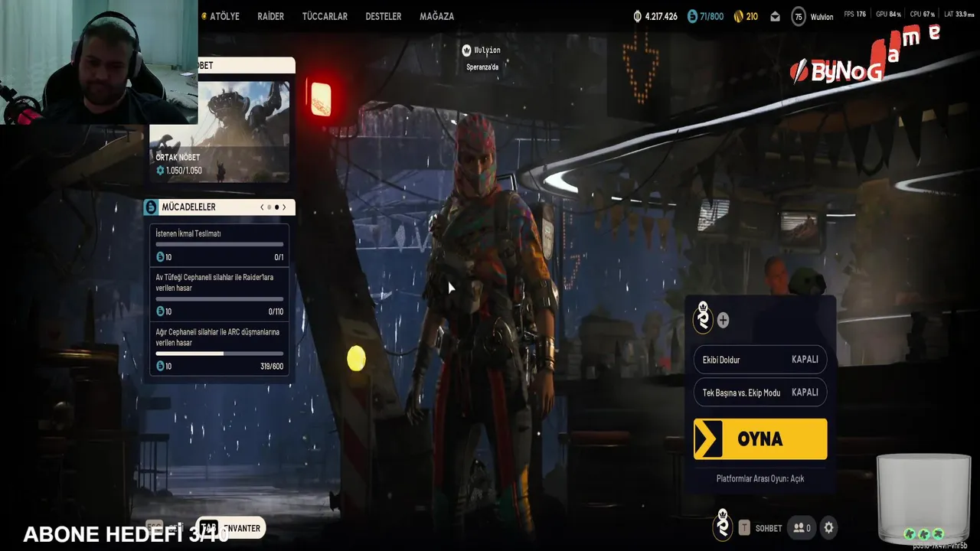Open the friends list icon showing 0
Viewport: 980px width, 551px height.
tap(802, 527)
